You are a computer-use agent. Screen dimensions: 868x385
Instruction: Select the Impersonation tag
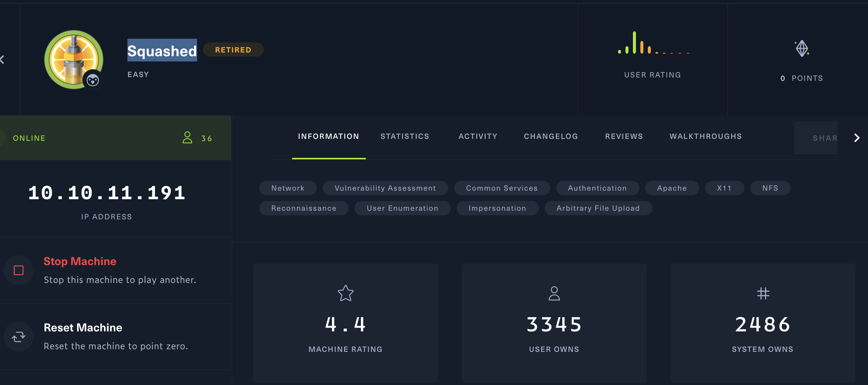tap(498, 208)
